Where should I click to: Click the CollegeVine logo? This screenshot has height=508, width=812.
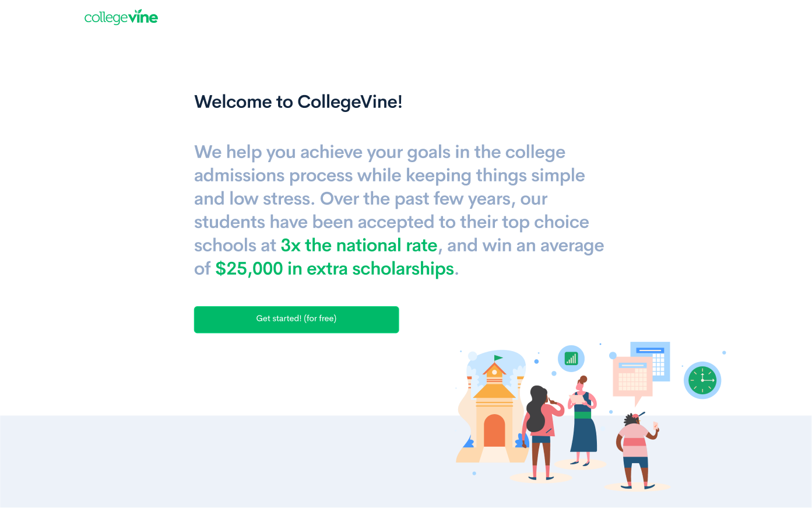(x=121, y=17)
